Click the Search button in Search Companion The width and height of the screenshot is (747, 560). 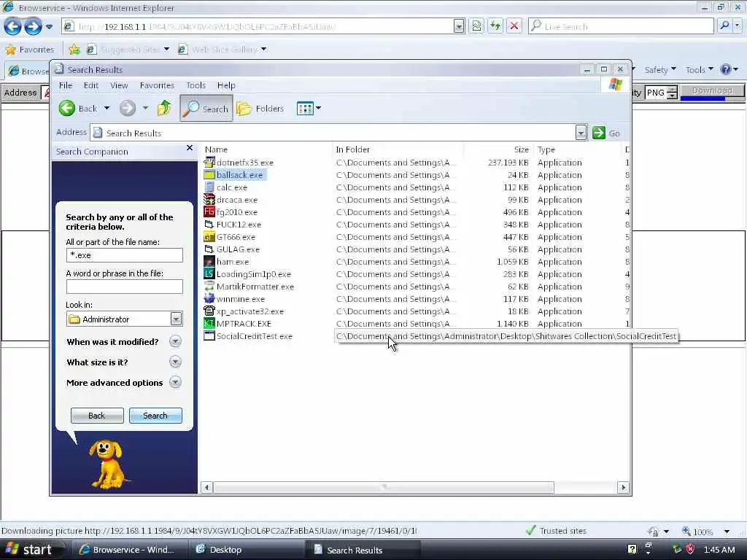click(155, 415)
